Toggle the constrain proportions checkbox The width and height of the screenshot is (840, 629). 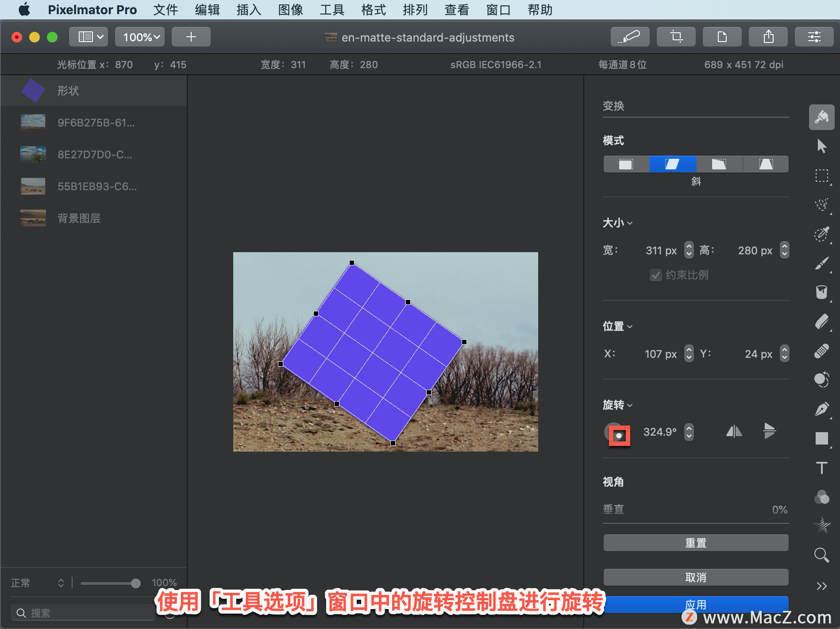655,275
